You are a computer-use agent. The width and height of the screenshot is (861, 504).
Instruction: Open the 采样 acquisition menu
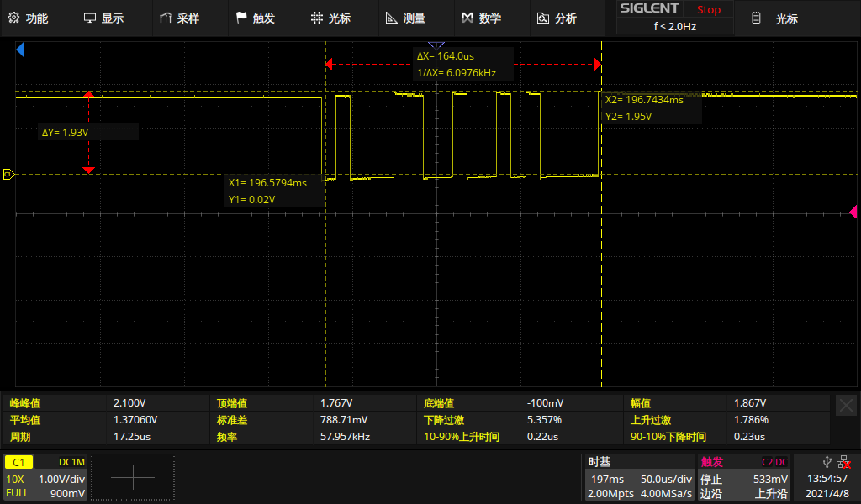tap(179, 18)
